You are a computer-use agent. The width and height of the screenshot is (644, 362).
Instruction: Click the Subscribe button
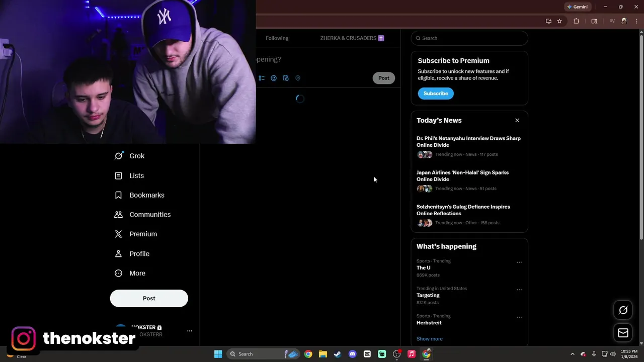(436, 94)
